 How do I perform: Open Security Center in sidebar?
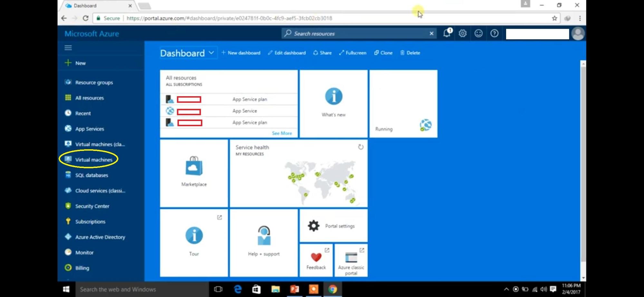coord(92,206)
